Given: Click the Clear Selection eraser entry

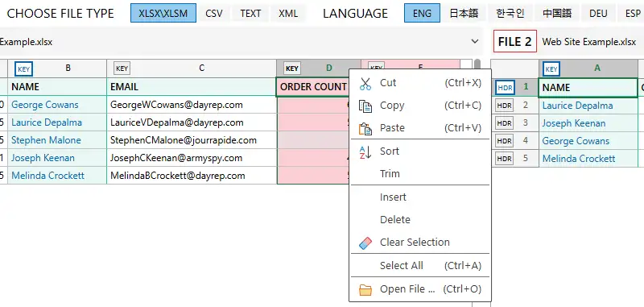Looking at the screenshot, I should click(419, 243).
